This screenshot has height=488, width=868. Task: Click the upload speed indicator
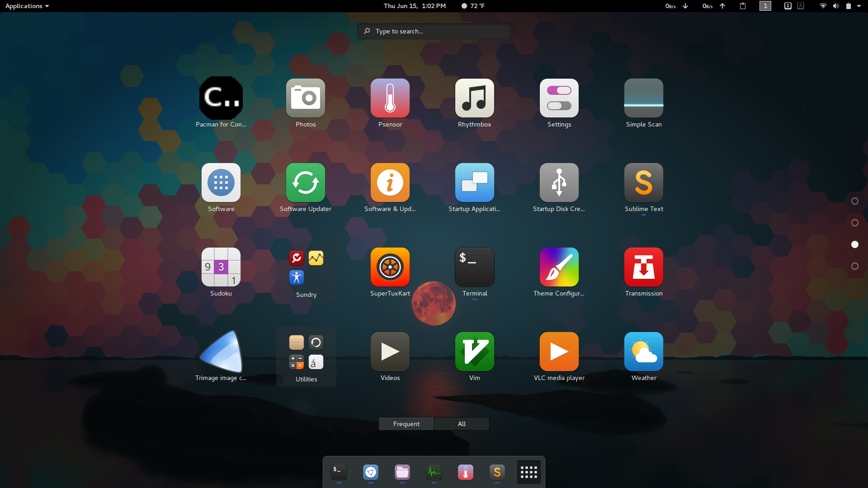point(714,6)
